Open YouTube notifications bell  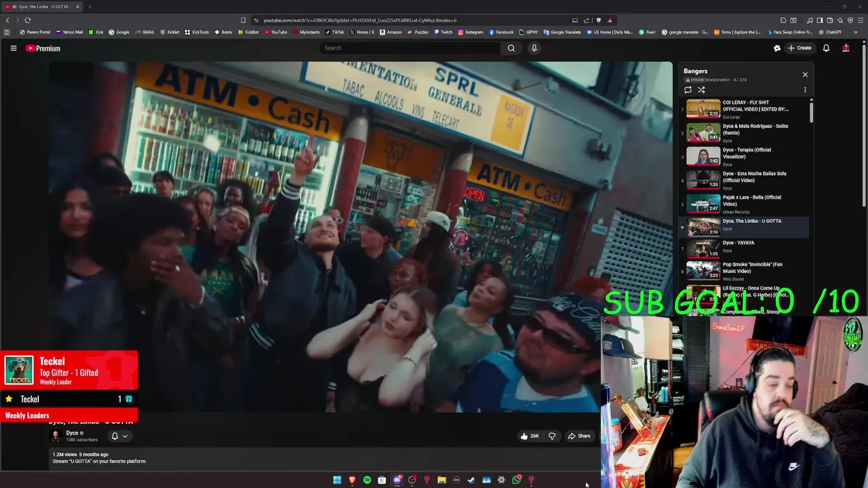[x=826, y=48]
